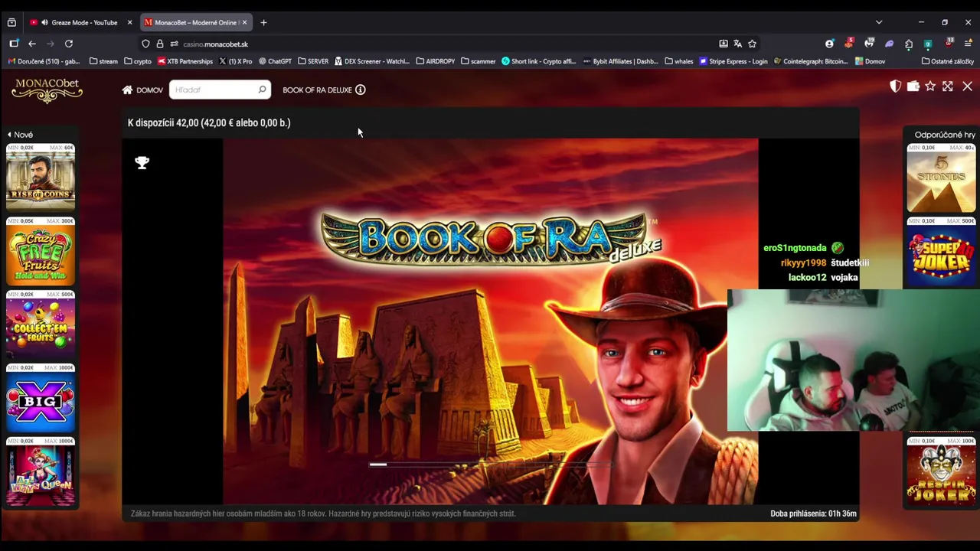This screenshot has height=551, width=980.
Task: Click site lock icon in address bar
Action: click(x=160, y=44)
